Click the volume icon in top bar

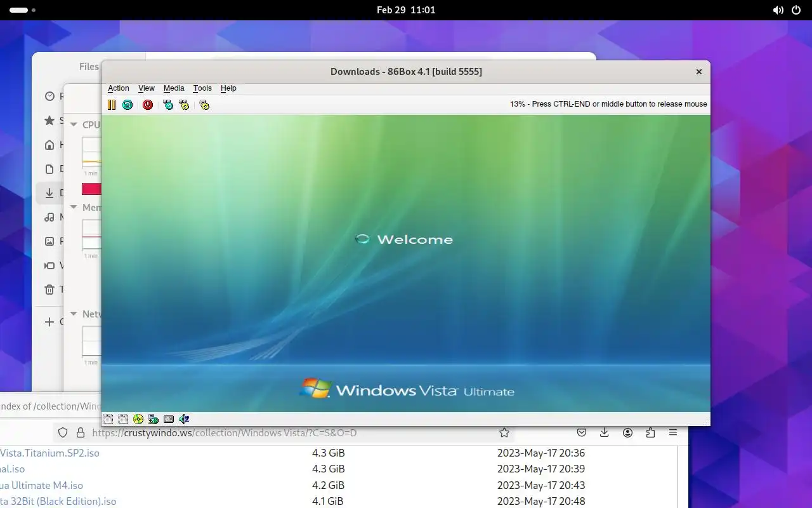(778, 10)
